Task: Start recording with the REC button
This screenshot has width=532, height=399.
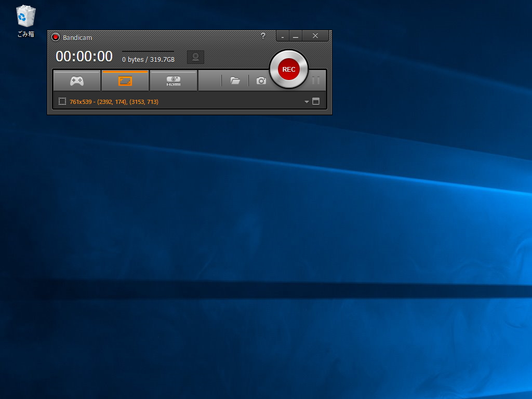Action: click(x=289, y=69)
